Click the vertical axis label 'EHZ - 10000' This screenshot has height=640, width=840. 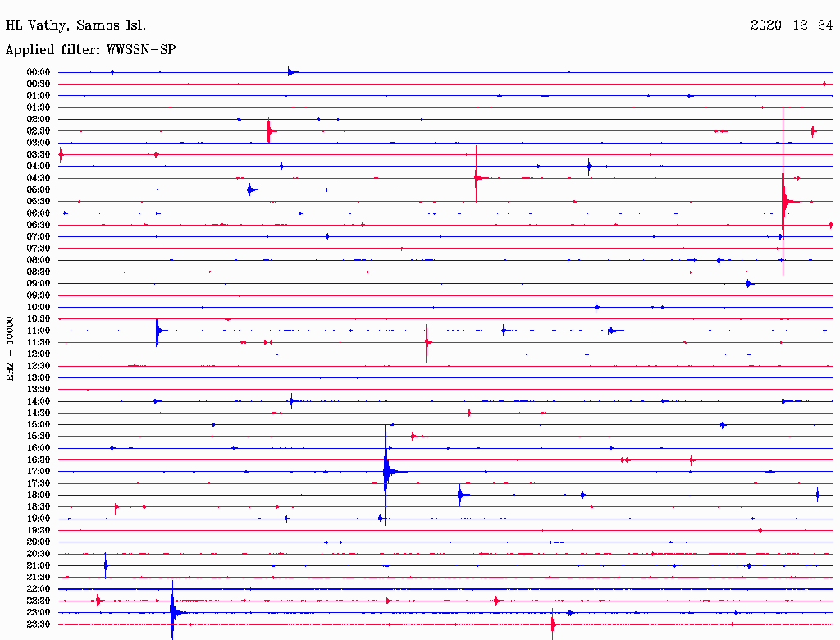tap(10, 349)
